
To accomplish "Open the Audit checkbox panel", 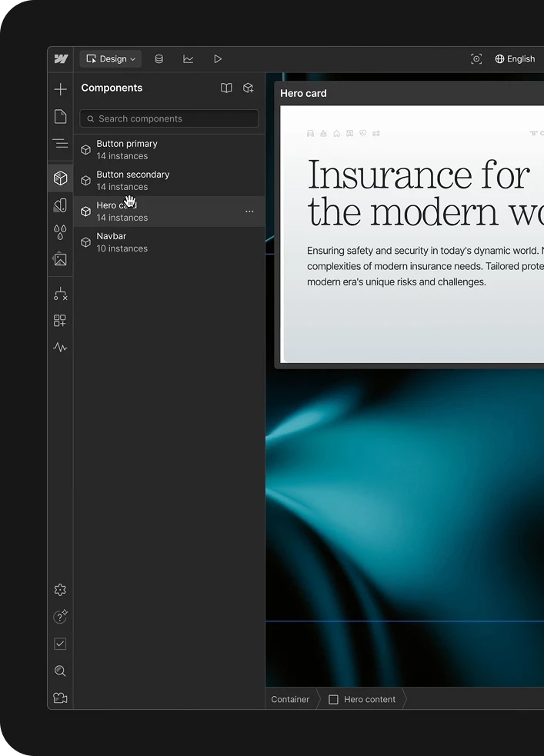I will pos(61,644).
